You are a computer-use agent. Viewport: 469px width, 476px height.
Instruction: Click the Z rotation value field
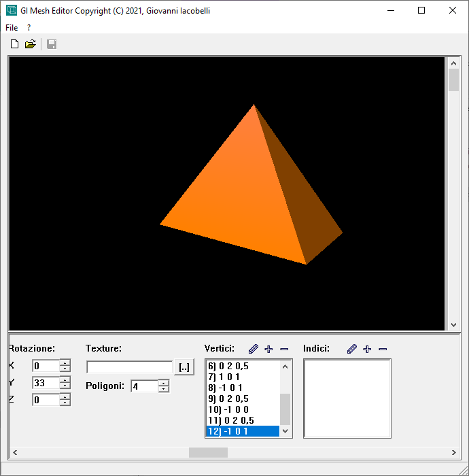coord(46,400)
